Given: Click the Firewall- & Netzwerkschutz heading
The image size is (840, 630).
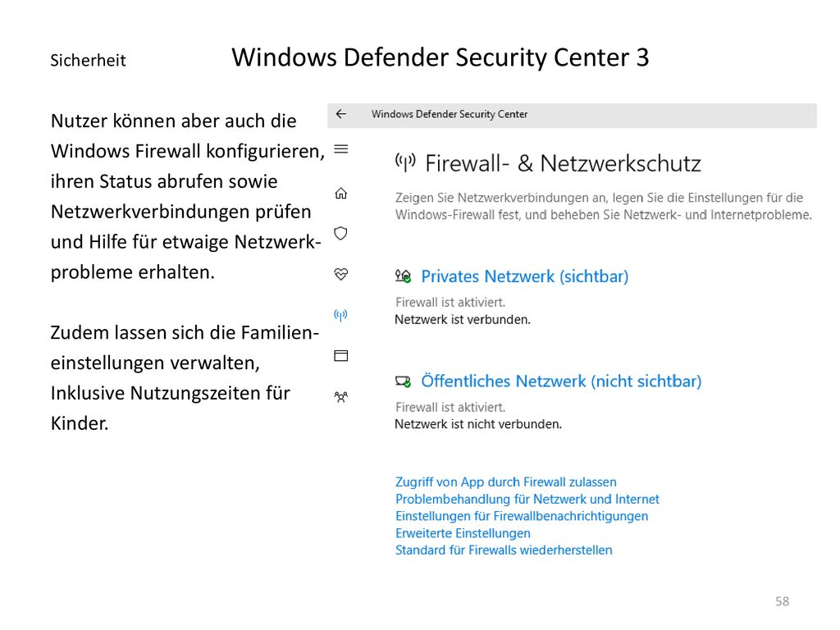Looking at the screenshot, I should pyautogui.click(x=563, y=163).
